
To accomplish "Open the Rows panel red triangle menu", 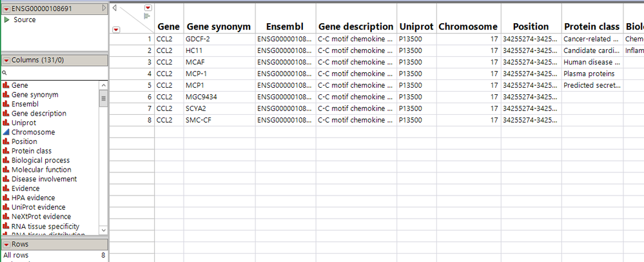I will [6, 245].
